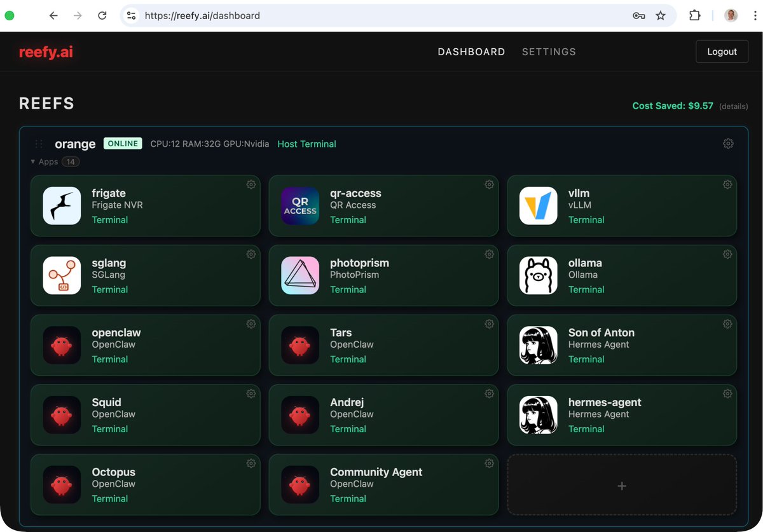
Task: Open Terminal for Son of Anton
Action: (586, 359)
